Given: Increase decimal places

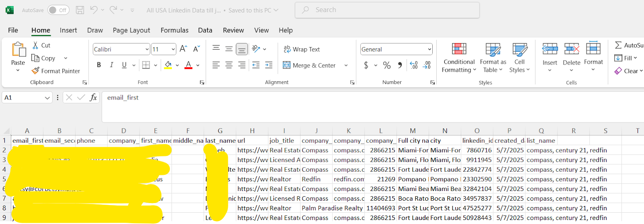Looking at the screenshot, I should (414, 65).
